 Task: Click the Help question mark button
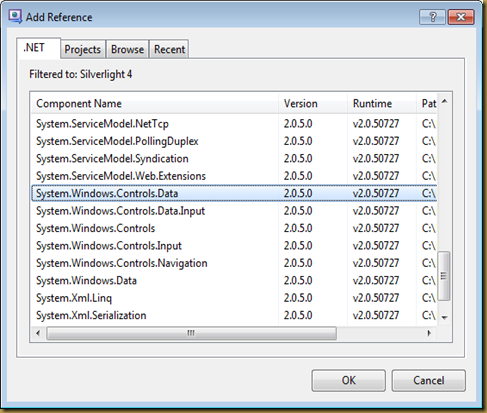click(x=432, y=17)
